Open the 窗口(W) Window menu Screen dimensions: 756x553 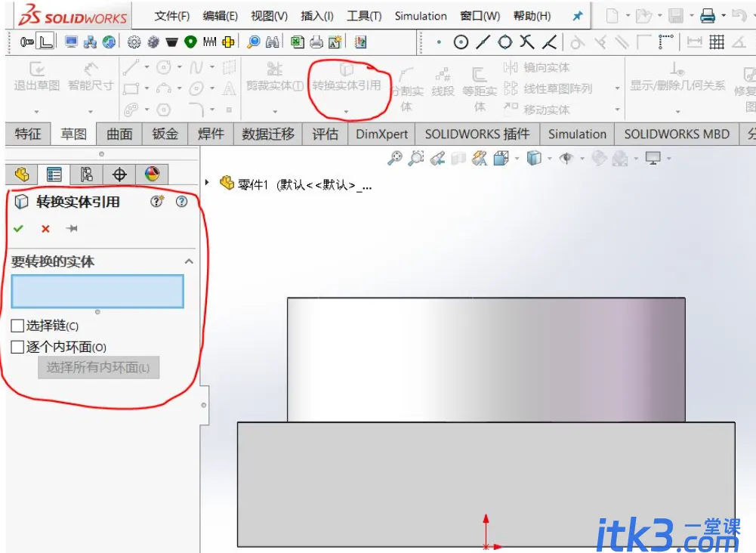pos(480,17)
